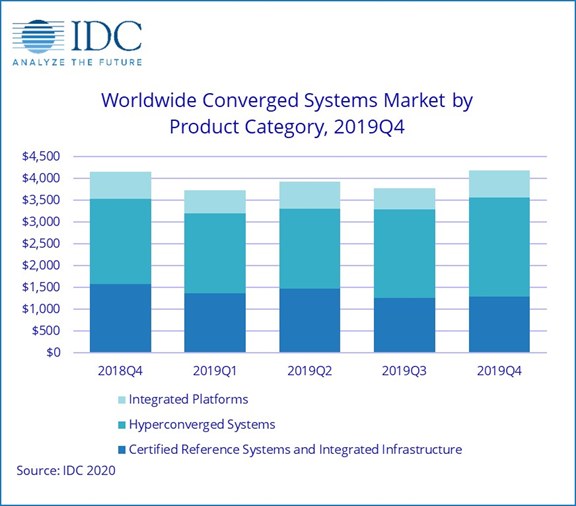Select the Integrated Platforms legend label

click(x=188, y=399)
